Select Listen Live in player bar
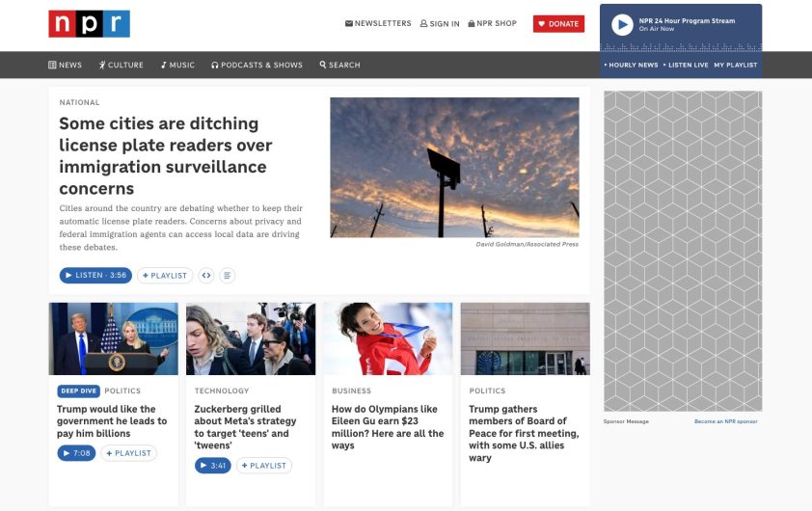812x511 pixels. (x=687, y=65)
